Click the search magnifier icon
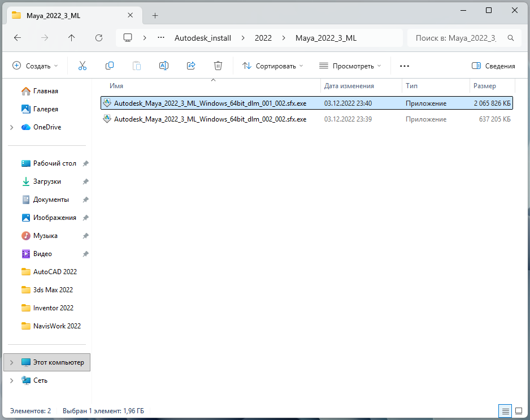 (511, 38)
